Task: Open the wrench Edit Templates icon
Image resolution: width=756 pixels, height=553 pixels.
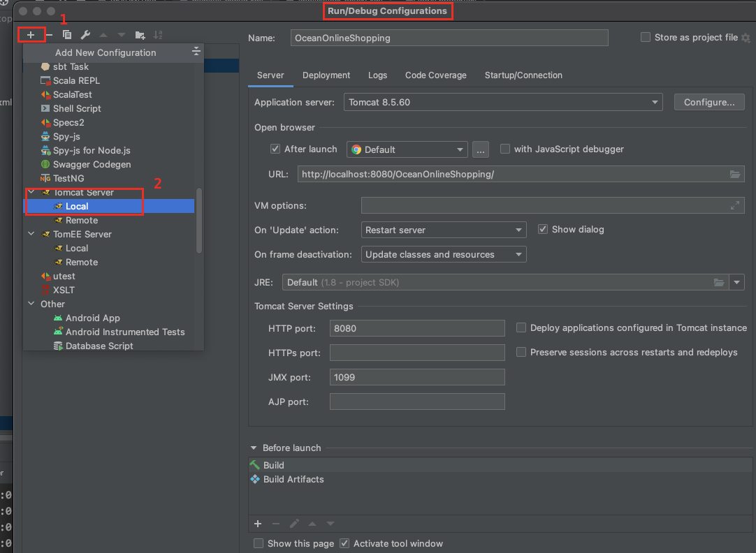Action: point(85,35)
